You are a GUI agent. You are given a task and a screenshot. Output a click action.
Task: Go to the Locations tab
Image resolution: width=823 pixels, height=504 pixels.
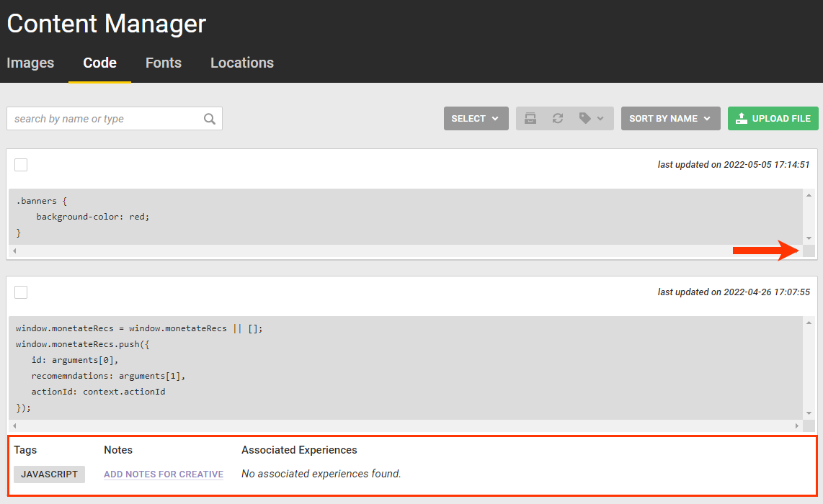click(242, 63)
